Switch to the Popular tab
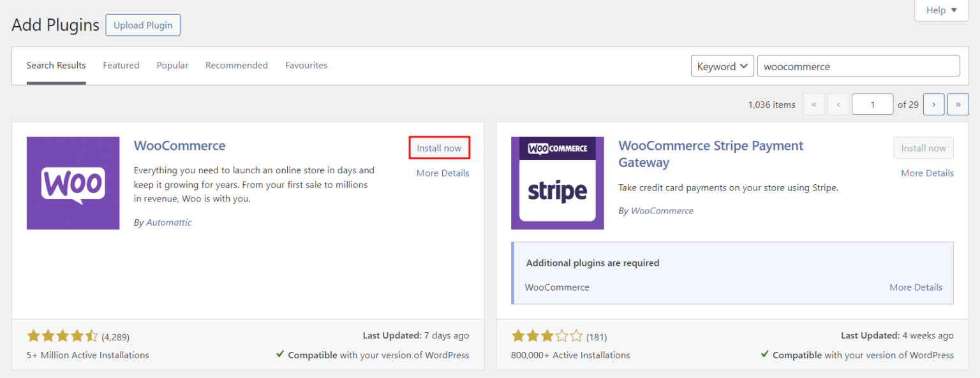The width and height of the screenshot is (980, 378). point(172,65)
